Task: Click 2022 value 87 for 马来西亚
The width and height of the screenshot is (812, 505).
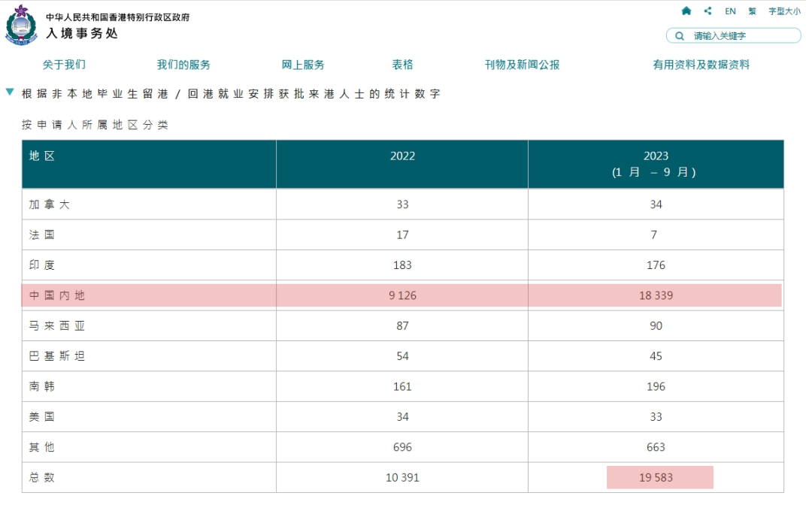Action: [402, 326]
